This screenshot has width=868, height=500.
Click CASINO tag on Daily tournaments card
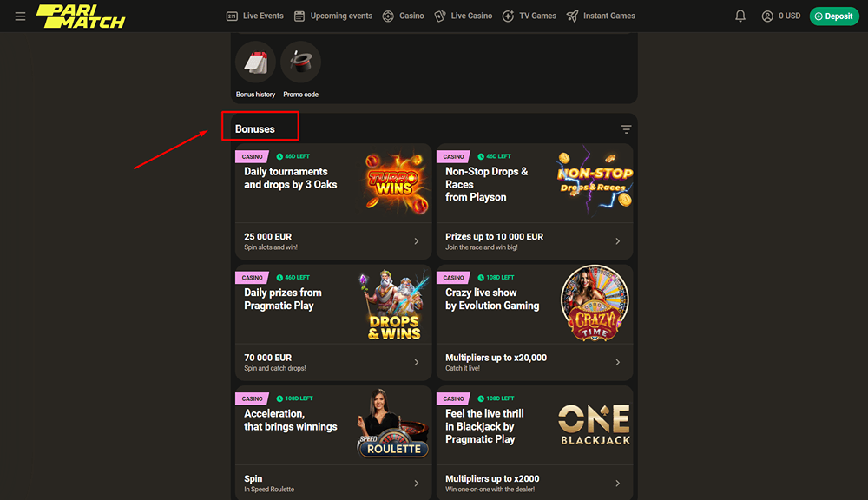coord(252,157)
